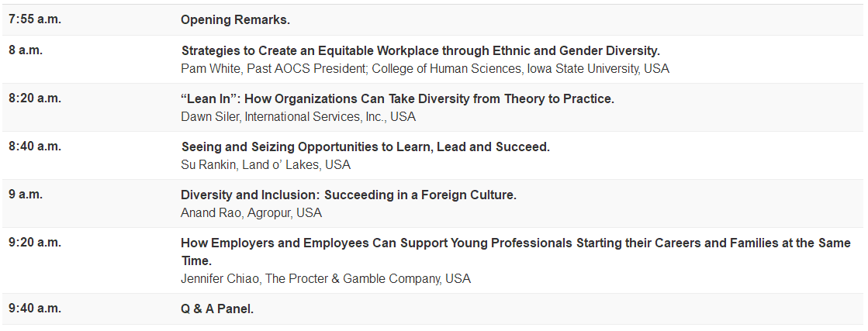Open the Seeing and Seizing Opportunities session

365,147
